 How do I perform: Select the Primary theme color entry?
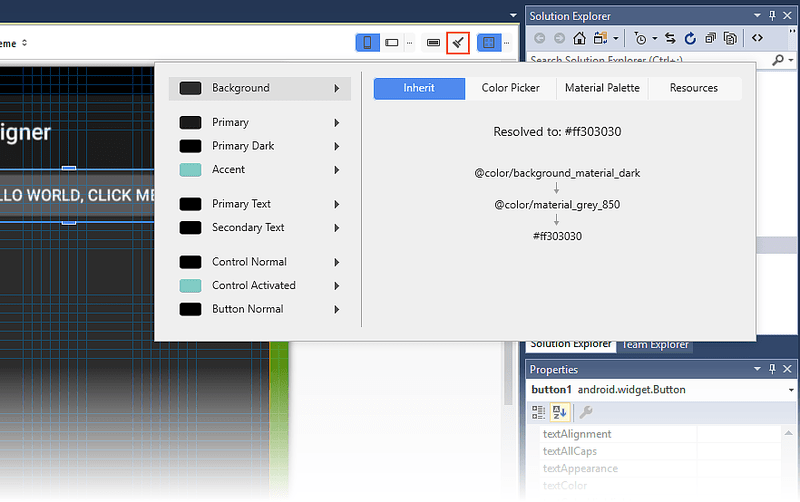[260, 122]
